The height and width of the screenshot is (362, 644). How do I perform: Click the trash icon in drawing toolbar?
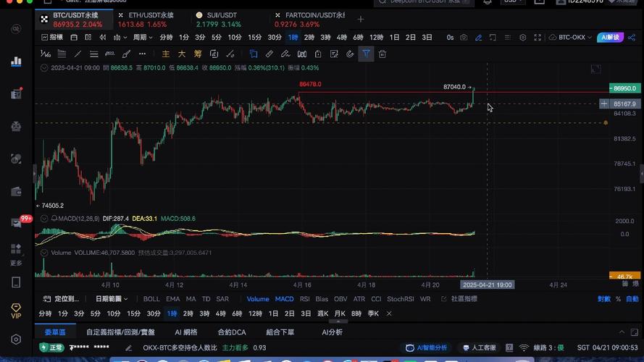click(x=382, y=54)
